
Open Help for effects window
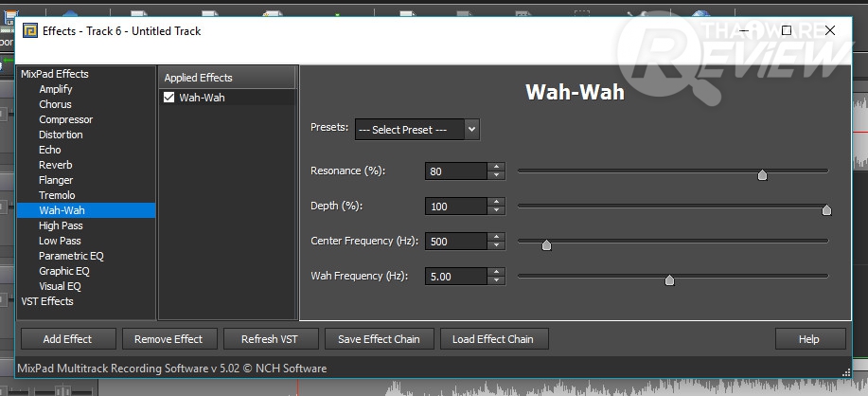click(809, 339)
